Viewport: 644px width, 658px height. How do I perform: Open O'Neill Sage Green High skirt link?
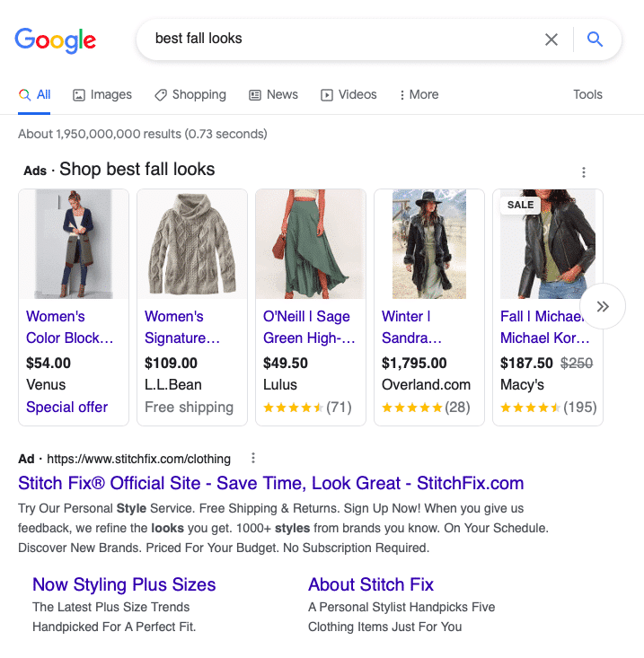(x=309, y=327)
